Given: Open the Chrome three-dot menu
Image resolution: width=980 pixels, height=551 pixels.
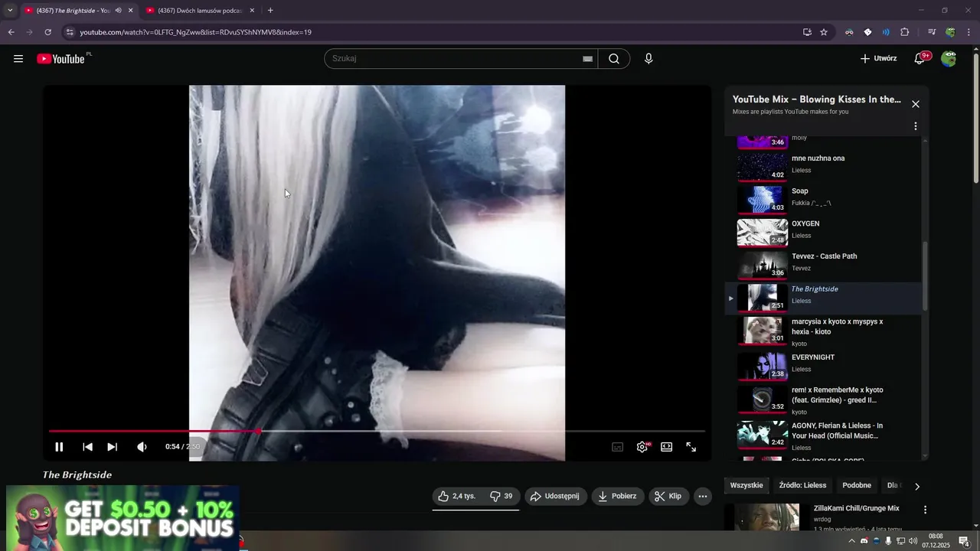Looking at the screenshot, I should 967,32.
